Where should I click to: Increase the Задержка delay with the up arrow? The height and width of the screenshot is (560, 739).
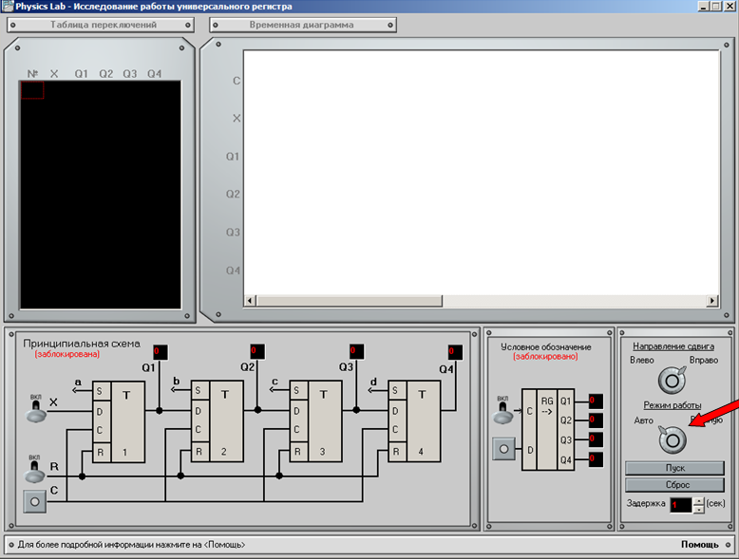(x=699, y=501)
